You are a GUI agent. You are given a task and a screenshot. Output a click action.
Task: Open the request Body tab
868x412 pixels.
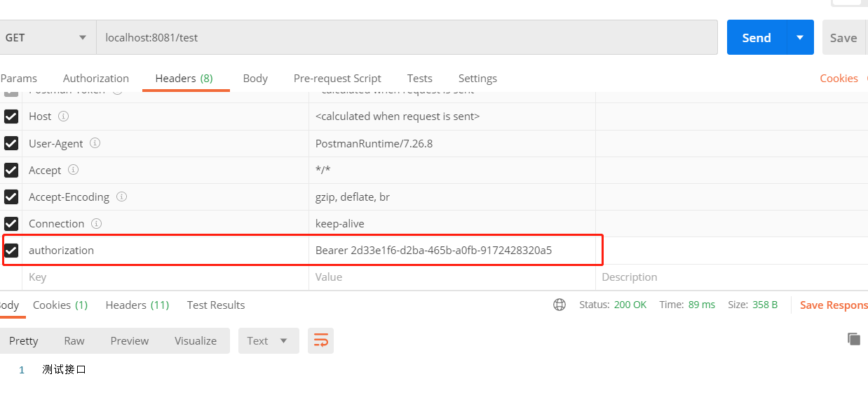coord(255,79)
